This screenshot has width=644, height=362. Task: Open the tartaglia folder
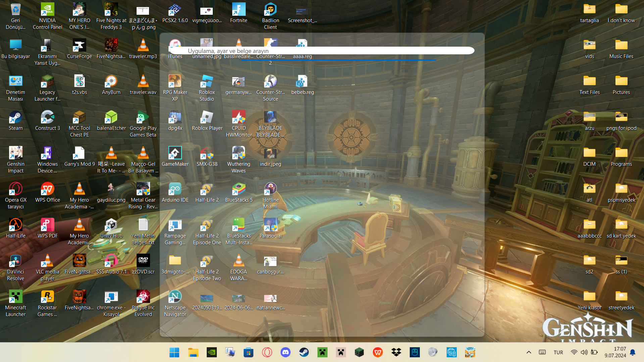click(589, 13)
